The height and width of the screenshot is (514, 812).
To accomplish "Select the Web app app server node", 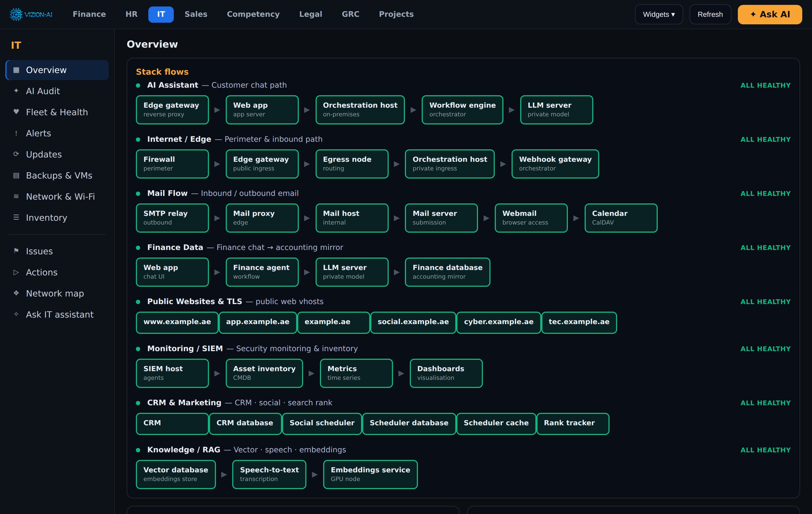I will [262, 110].
